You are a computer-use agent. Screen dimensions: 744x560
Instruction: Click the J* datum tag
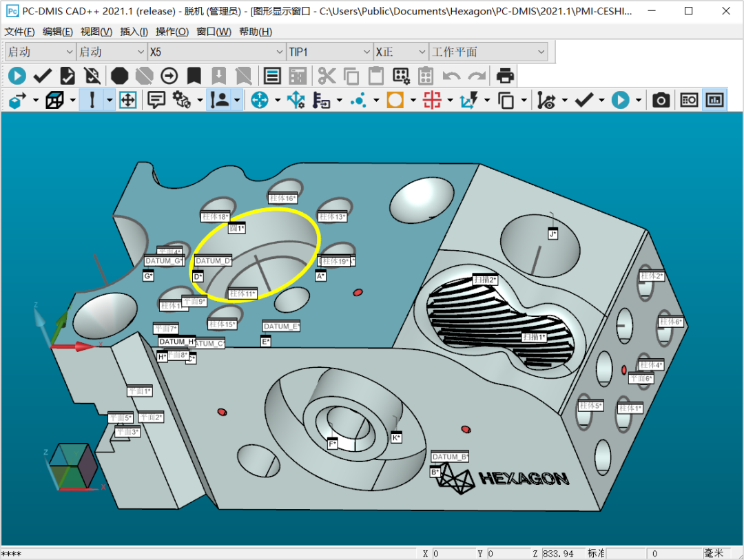(x=552, y=234)
